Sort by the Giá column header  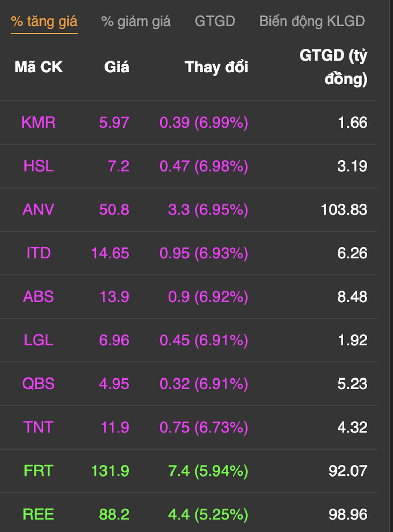coord(117,67)
